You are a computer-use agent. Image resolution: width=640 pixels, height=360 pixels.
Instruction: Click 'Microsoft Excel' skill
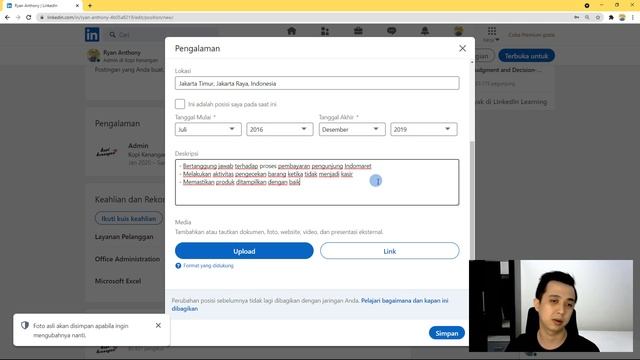[x=118, y=281]
